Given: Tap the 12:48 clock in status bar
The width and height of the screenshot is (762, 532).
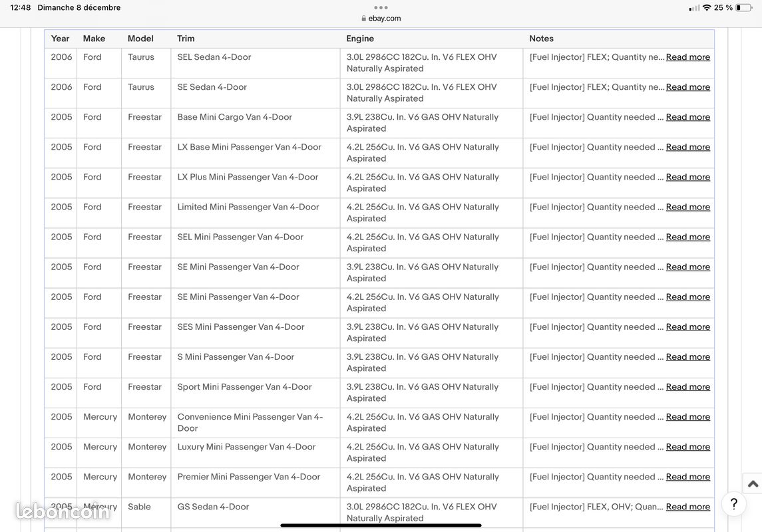Looking at the screenshot, I should click(21, 7).
